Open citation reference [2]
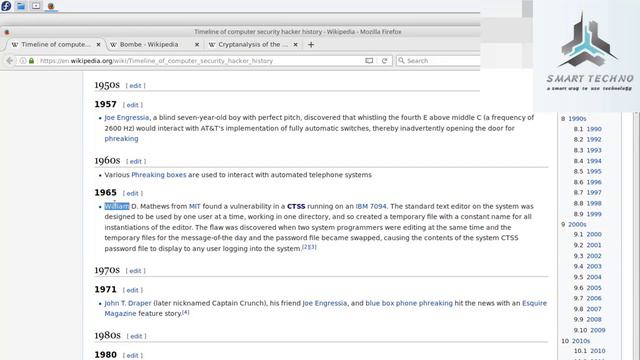The height and width of the screenshot is (360, 640). [x=305, y=247]
